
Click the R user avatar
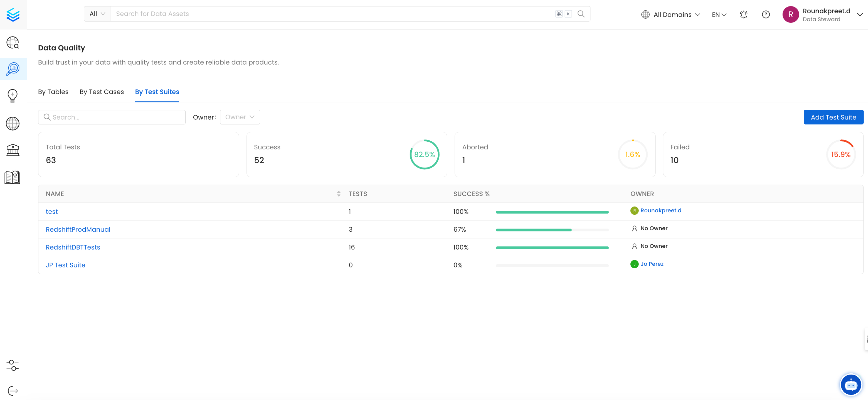click(791, 15)
